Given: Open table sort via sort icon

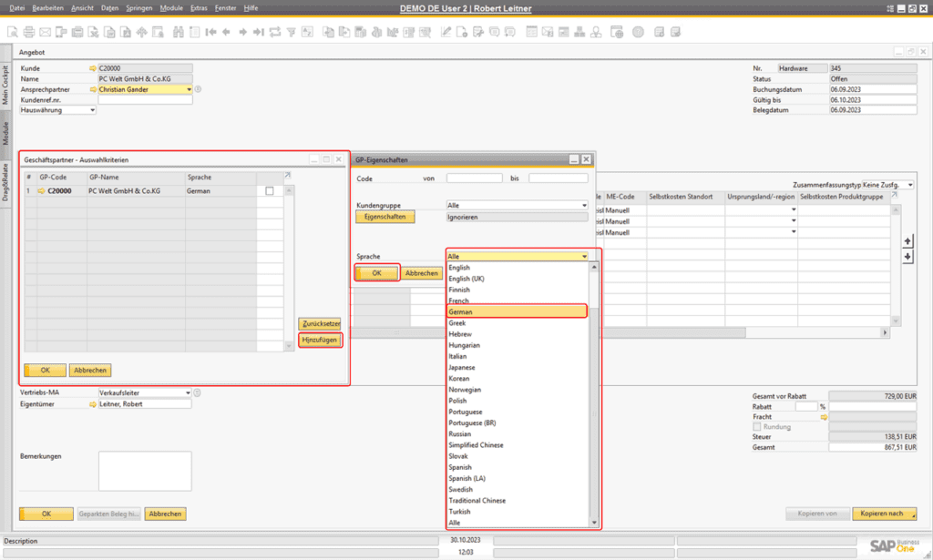Looking at the screenshot, I should point(307,31).
